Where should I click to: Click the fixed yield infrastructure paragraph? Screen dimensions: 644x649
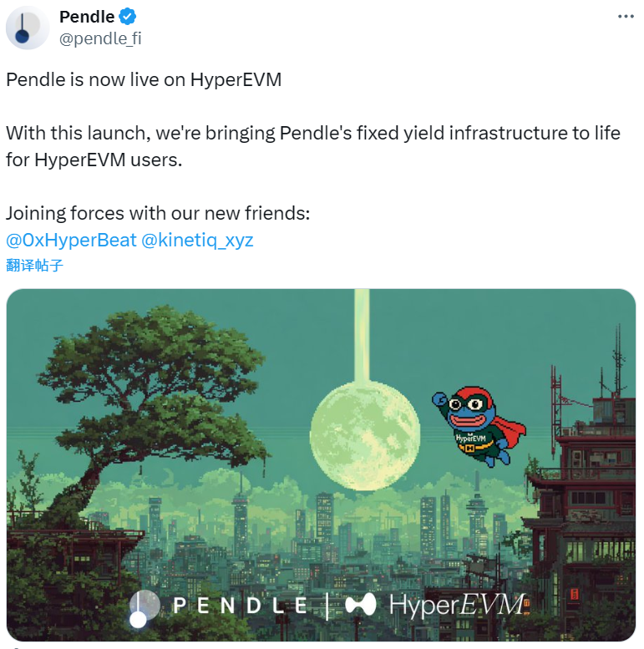[x=313, y=146]
